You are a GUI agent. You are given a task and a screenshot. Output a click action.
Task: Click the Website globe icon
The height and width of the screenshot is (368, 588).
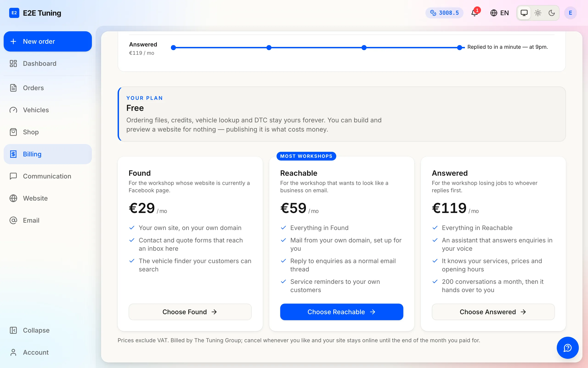[x=13, y=198]
